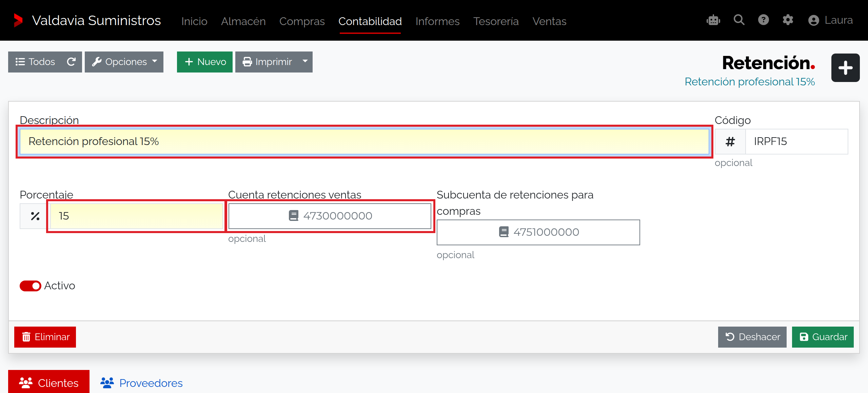The image size is (868, 393).
Task: Focus the Código field IRPF15
Action: (797, 142)
